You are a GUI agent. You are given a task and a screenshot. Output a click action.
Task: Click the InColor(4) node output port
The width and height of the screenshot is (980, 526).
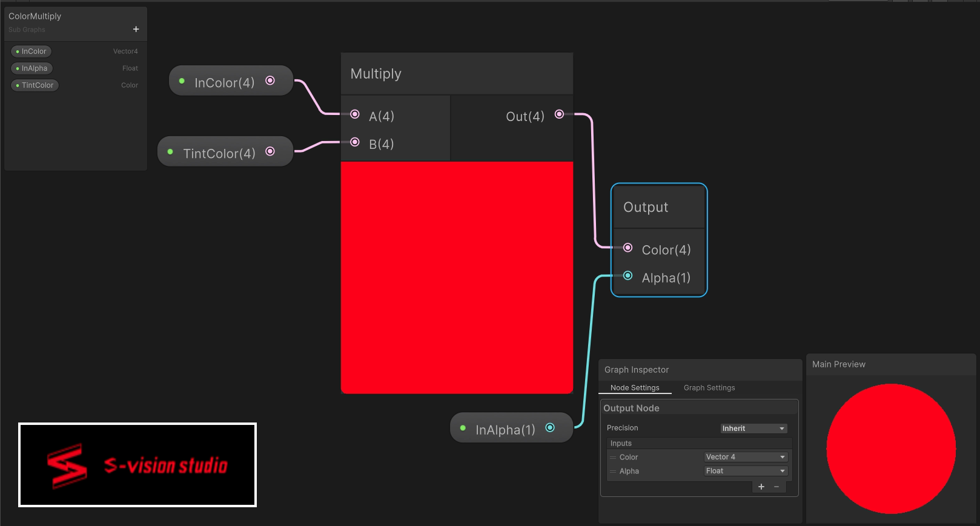pyautogui.click(x=270, y=81)
